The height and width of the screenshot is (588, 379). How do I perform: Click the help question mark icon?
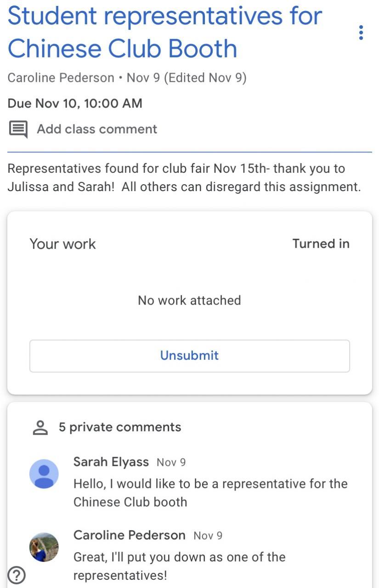point(17,575)
